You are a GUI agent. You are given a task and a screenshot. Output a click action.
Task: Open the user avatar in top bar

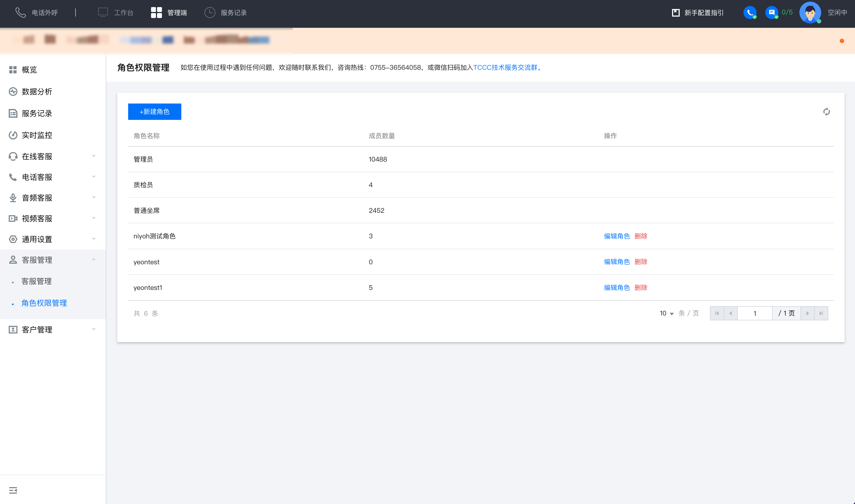tap(810, 13)
